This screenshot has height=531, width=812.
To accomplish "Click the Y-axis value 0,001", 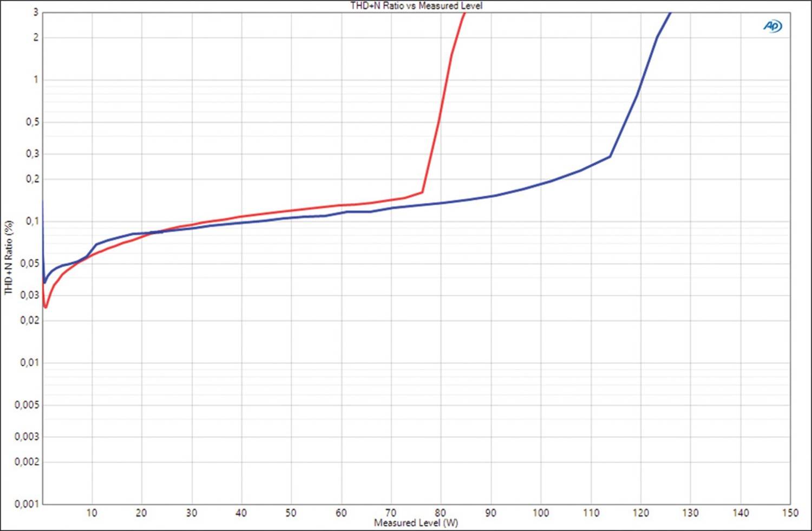I will coord(27,504).
